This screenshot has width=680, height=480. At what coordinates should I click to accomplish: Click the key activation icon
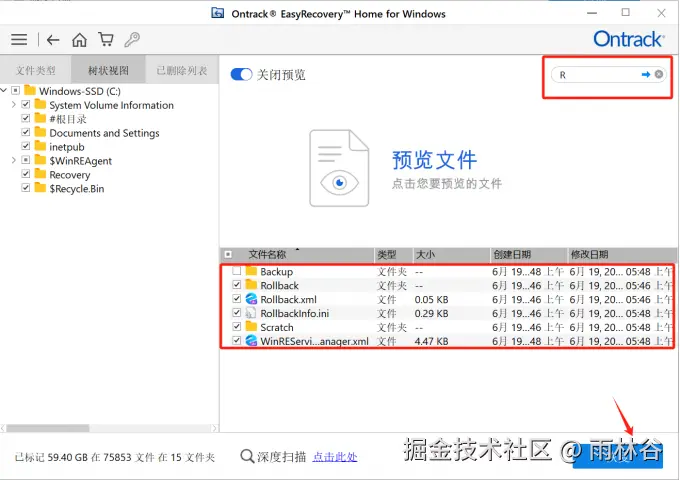pyautogui.click(x=132, y=39)
